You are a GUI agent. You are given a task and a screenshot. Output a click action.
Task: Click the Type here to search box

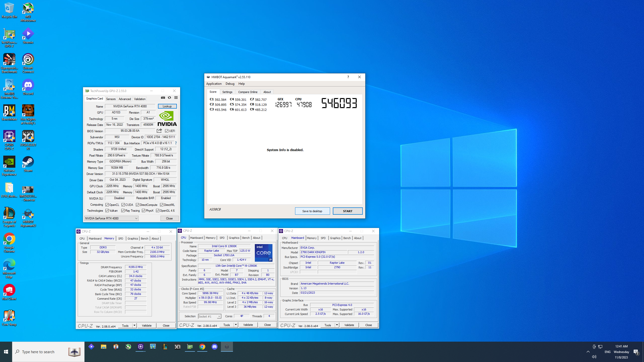[x=48, y=352]
